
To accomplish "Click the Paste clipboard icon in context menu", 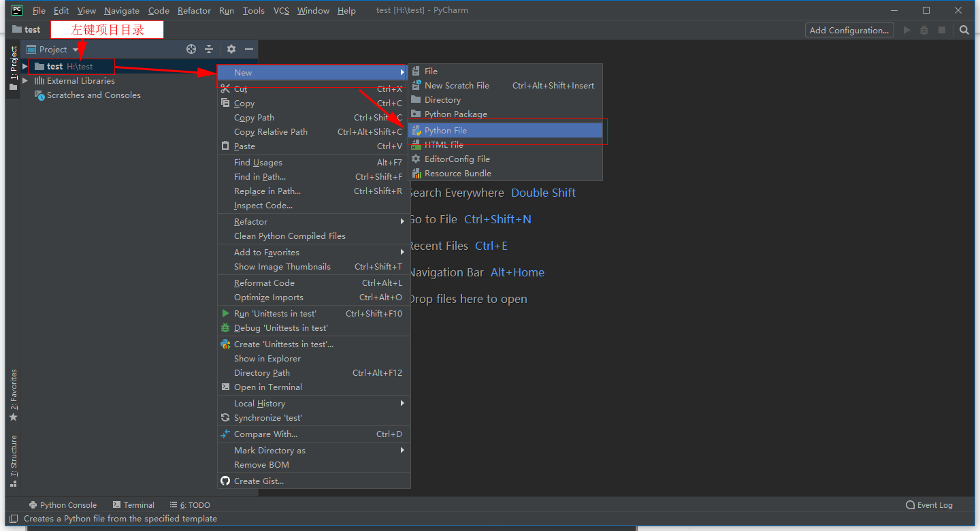I will coord(225,146).
